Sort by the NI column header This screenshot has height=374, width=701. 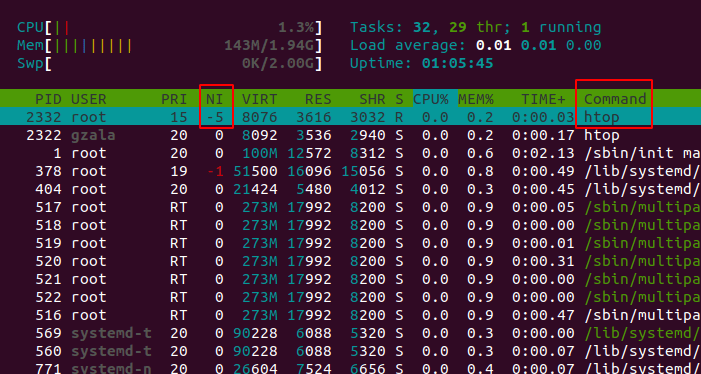pyautogui.click(x=214, y=99)
